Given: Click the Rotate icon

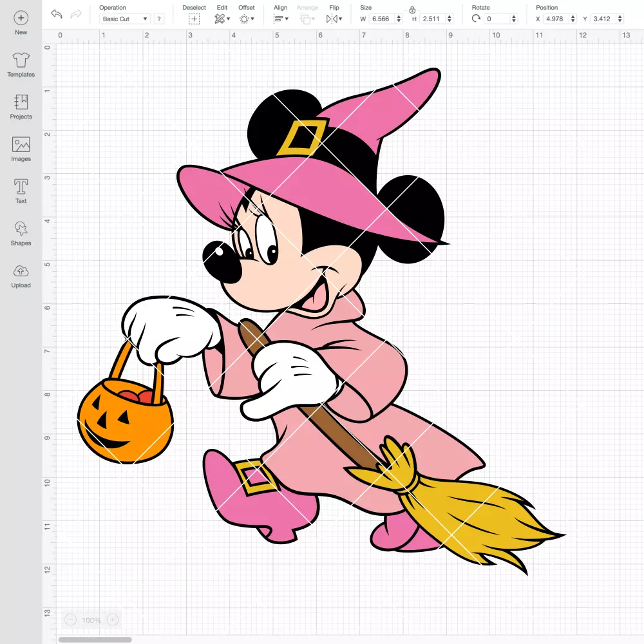Looking at the screenshot, I should click(476, 19).
